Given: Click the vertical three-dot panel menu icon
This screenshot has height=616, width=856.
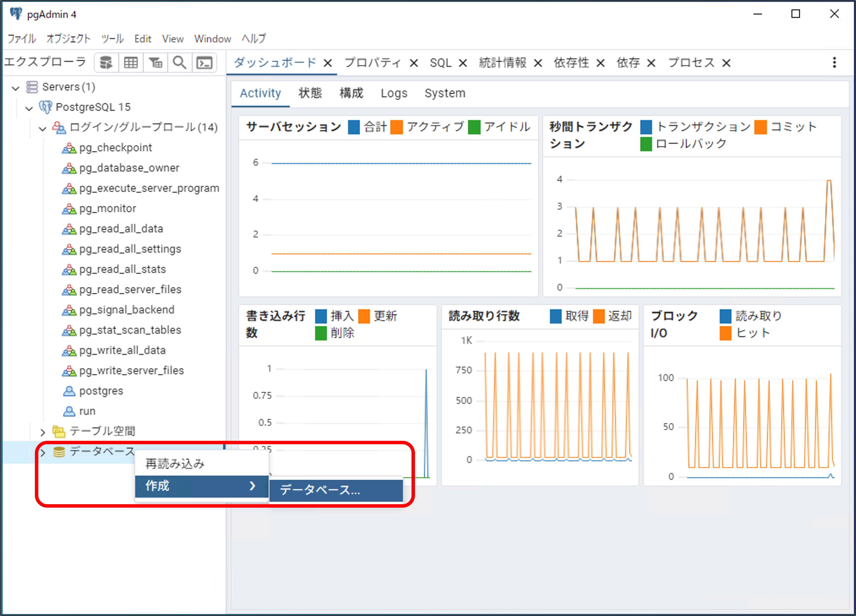Looking at the screenshot, I should (834, 63).
